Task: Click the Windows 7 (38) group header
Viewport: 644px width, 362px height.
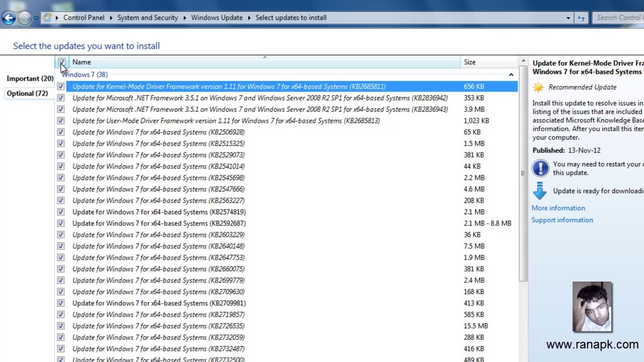Action: click(x=85, y=75)
